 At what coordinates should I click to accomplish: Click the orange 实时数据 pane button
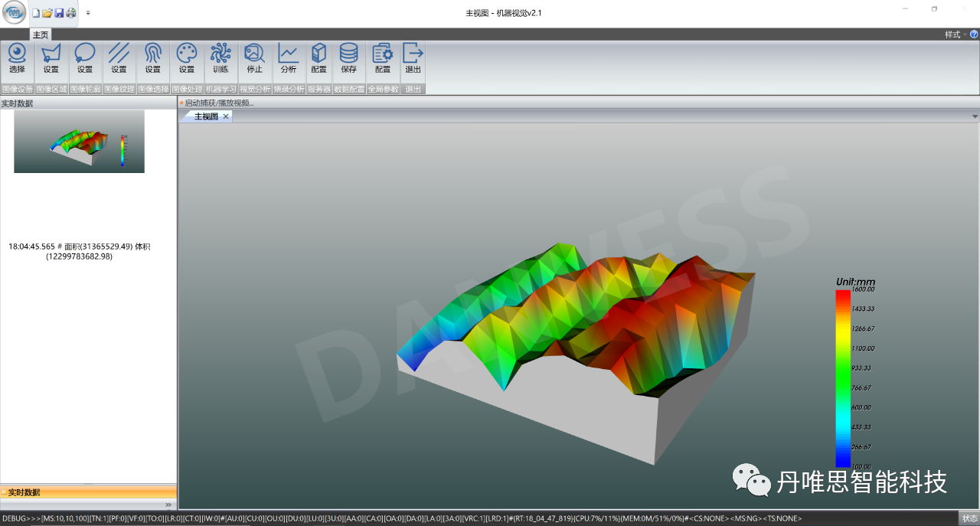point(88,492)
